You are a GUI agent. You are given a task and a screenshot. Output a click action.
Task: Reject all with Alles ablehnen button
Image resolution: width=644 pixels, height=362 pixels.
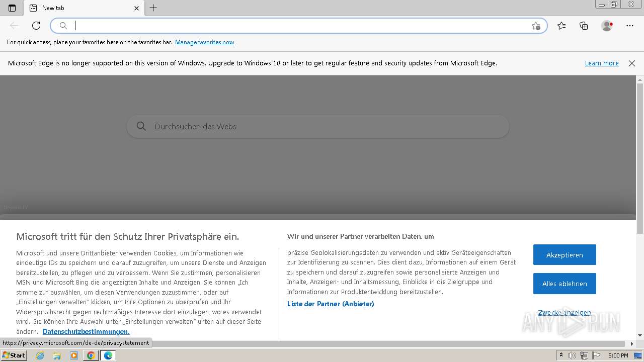click(565, 284)
